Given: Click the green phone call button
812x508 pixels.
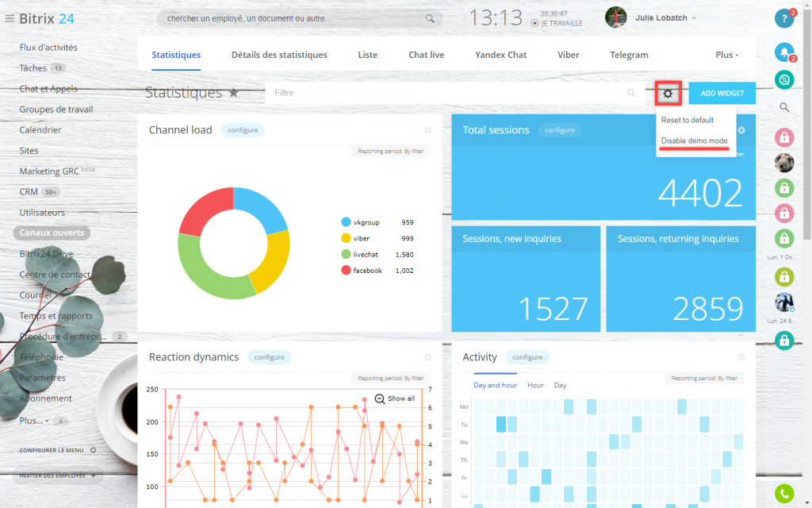Looking at the screenshot, I should (x=784, y=494).
